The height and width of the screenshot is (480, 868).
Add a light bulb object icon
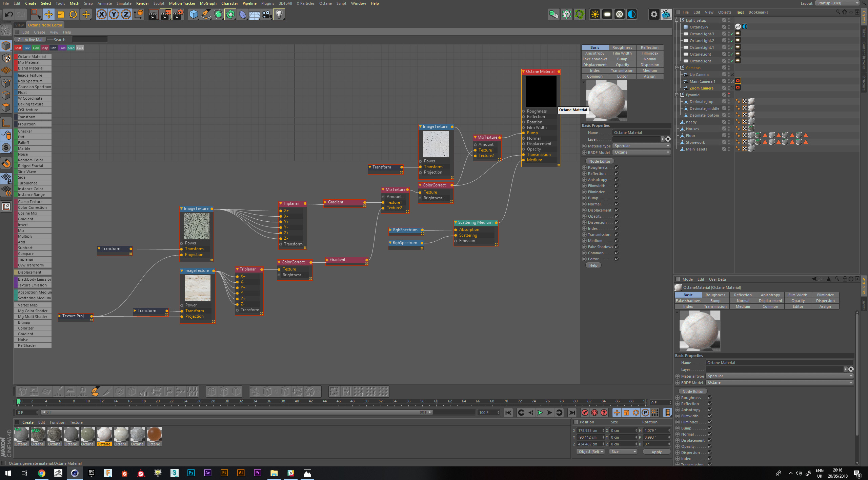(x=279, y=14)
